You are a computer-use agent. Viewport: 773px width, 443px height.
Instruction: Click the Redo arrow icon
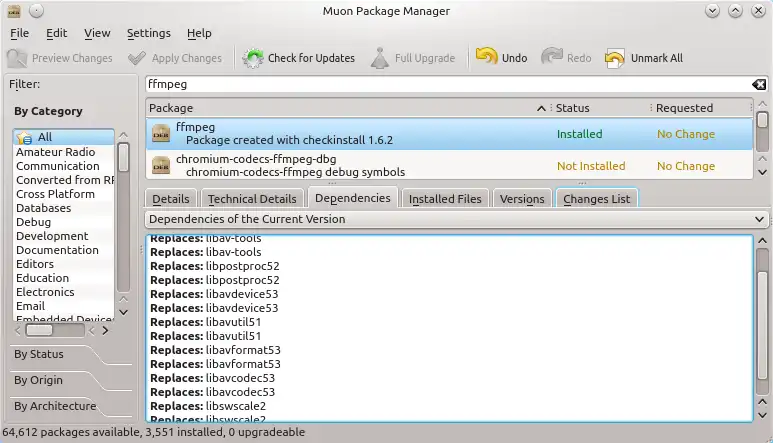(552, 57)
